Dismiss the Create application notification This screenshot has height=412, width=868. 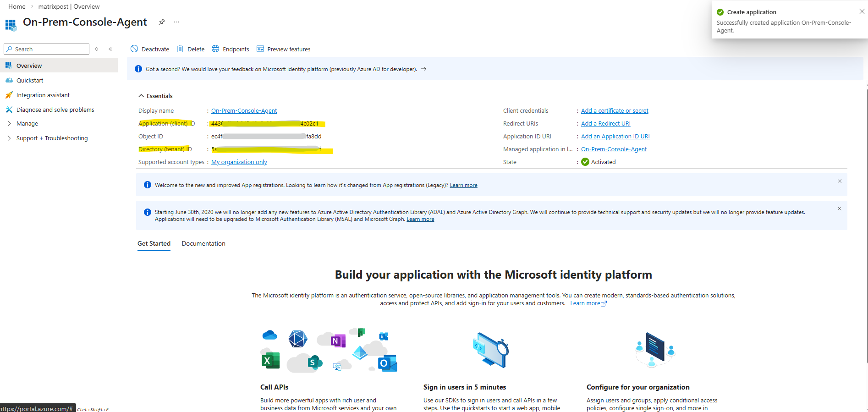click(862, 12)
